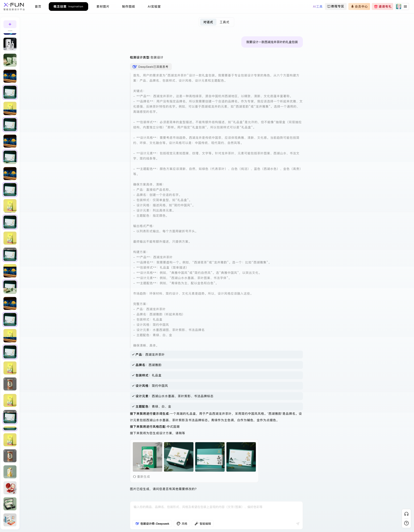Open 智能编辑 magic wand tool
This screenshot has height=532, width=414.
coord(203,524)
